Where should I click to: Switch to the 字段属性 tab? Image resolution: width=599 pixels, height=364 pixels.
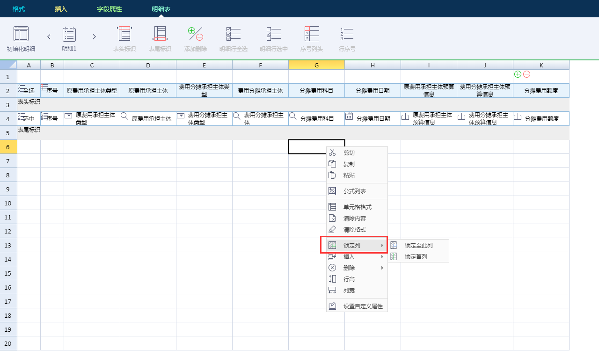pos(109,9)
